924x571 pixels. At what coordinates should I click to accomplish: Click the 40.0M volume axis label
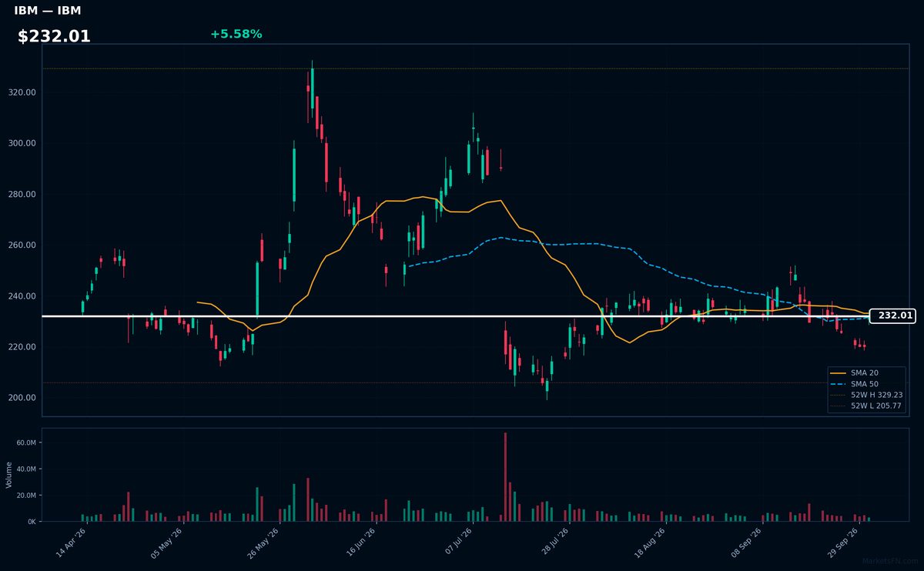click(26, 469)
